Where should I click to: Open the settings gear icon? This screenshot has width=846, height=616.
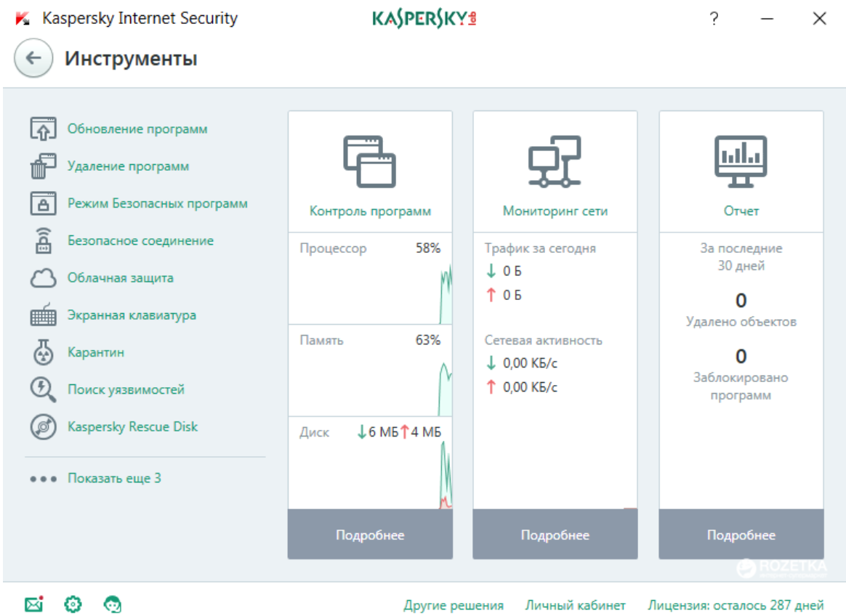[73, 604]
